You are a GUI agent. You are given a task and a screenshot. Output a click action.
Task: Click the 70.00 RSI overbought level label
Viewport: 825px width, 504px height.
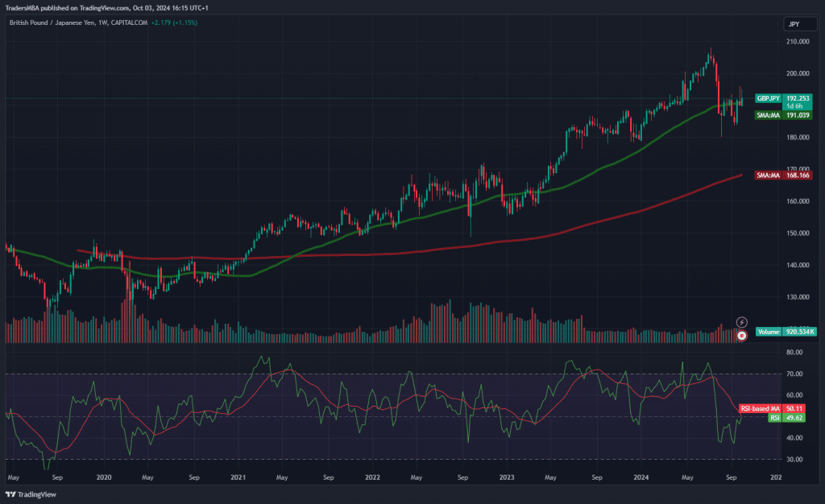(x=794, y=374)
